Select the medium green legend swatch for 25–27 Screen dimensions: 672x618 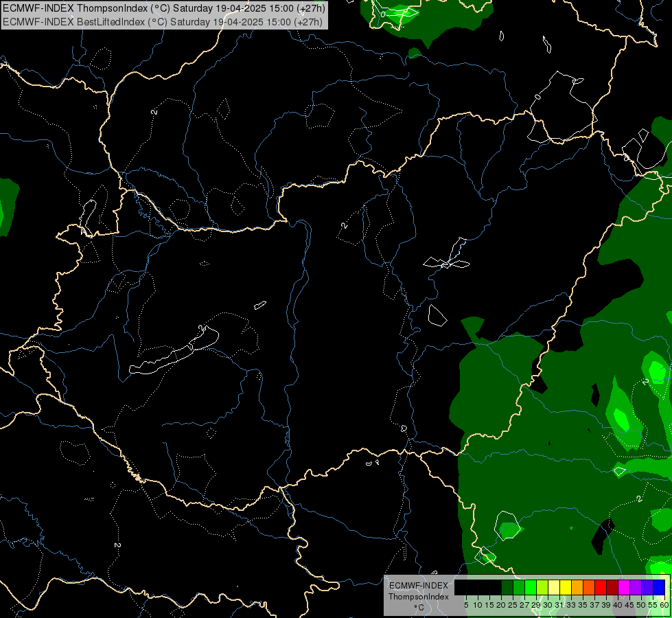[519, 587]
